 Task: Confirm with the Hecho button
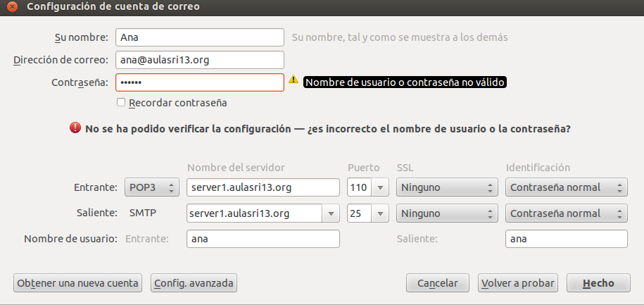pos(598,282)
